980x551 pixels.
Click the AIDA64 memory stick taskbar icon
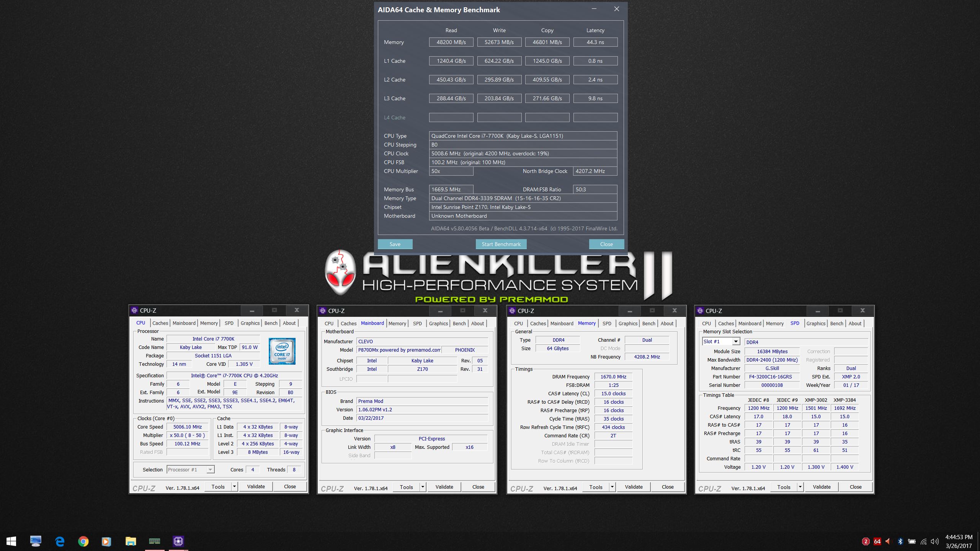pos(154,541)
